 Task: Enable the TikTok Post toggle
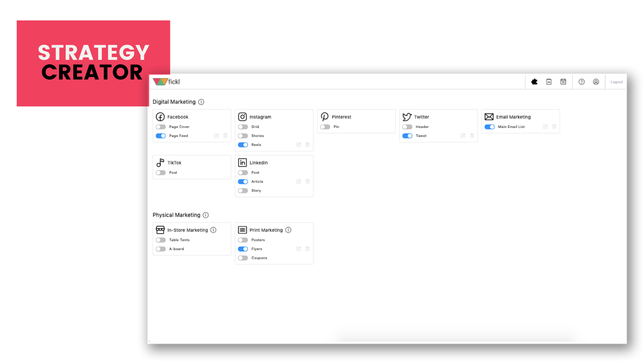160,172
